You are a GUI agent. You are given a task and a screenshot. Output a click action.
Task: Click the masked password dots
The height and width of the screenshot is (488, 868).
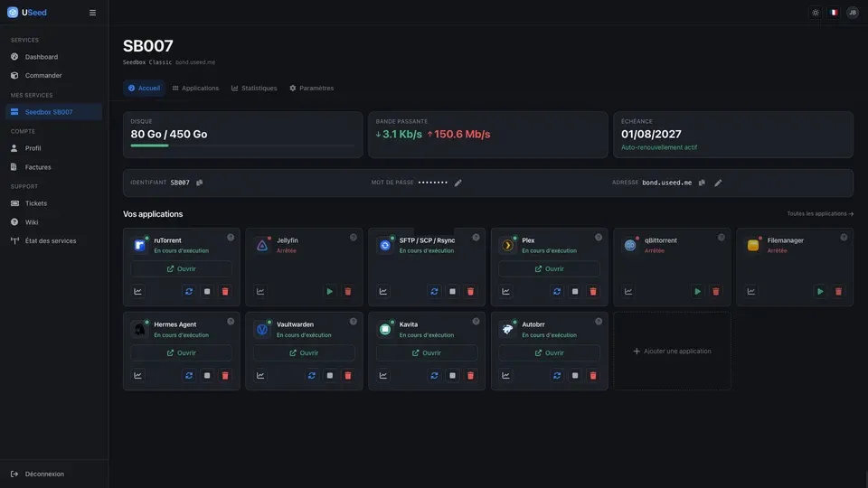click(x=433, y=183)
